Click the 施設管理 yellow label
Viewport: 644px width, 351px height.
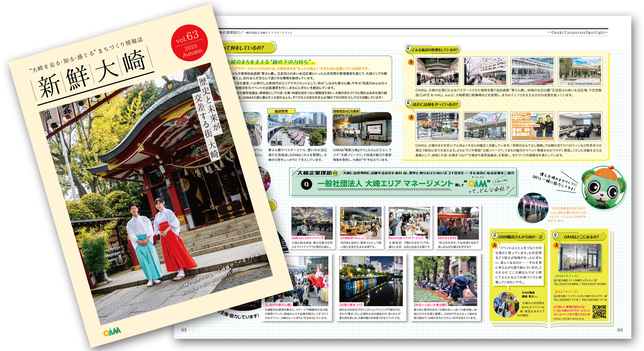[281, 111]
